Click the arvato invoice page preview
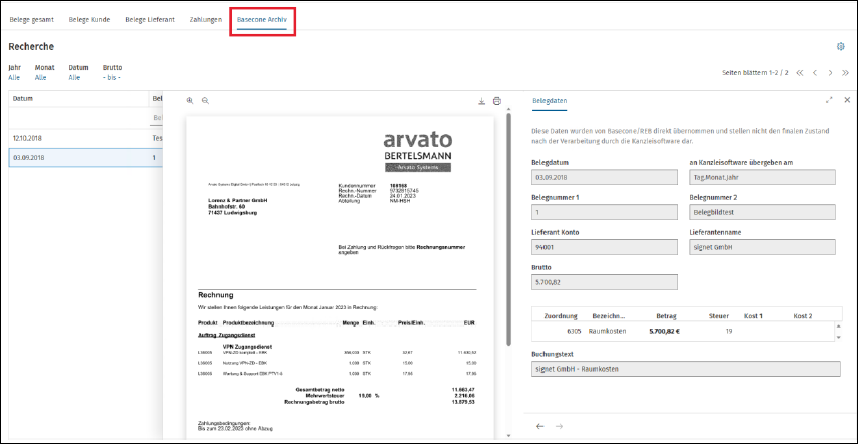858x444 pixels. 340,276
